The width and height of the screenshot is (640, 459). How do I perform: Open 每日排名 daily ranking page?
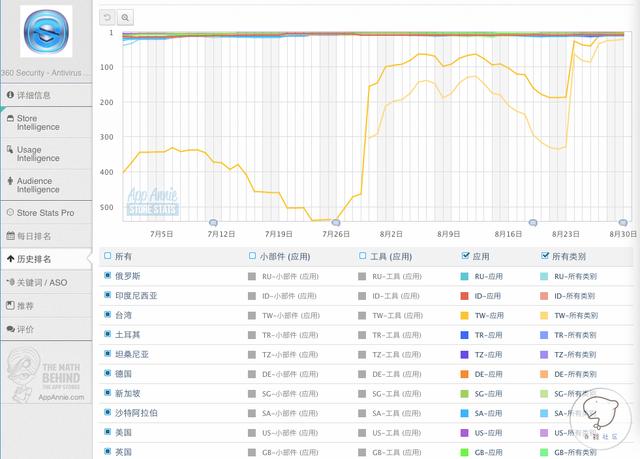(x=45, y=235)
